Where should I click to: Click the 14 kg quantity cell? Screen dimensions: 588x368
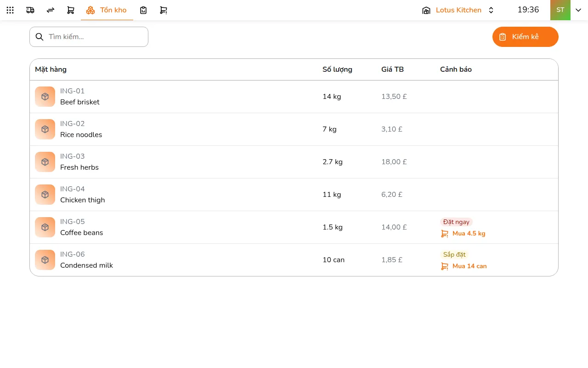point(332,97)
